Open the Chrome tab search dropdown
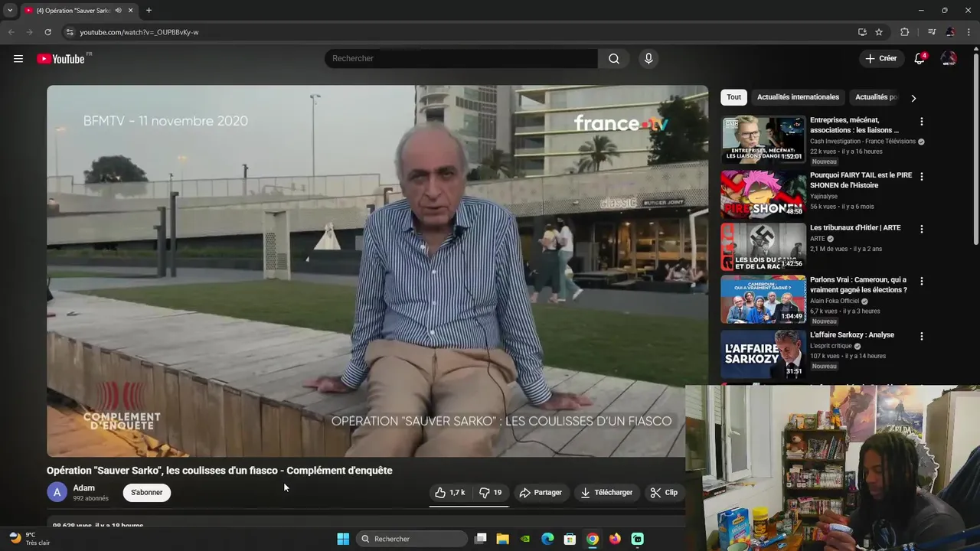This screenshot has height=551, width=980. 10,11
